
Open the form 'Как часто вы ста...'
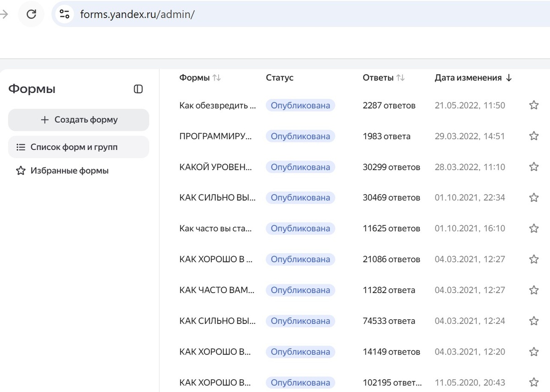(x=215, y=228)
